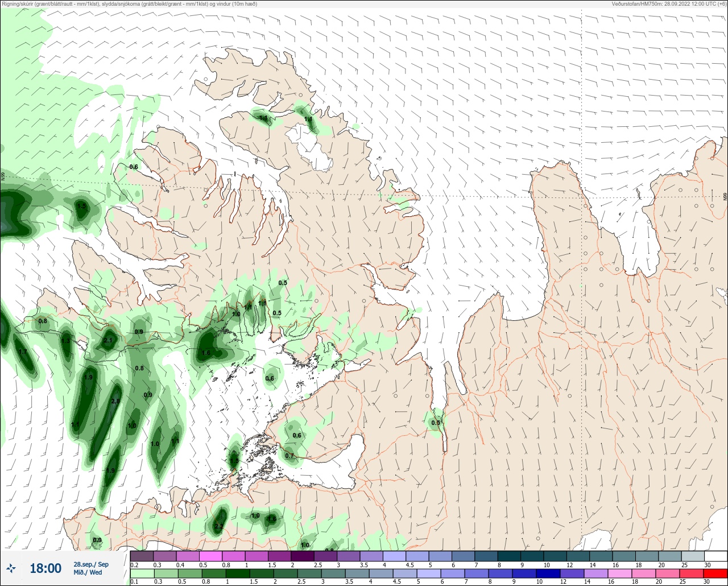Select the bright pink 0.5 swatch in top legend
728x586 pixels.
tap(210, 556)
